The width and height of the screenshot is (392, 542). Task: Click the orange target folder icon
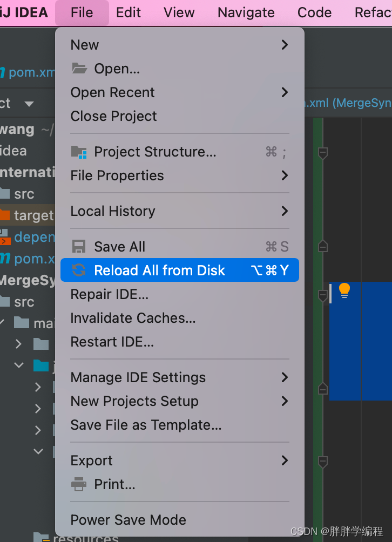[x=4, y=215]
